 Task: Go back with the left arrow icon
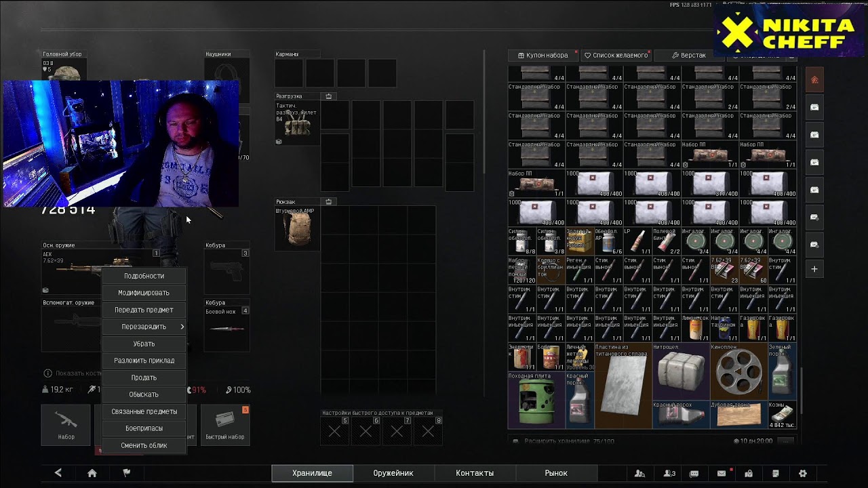coord(58,473)
